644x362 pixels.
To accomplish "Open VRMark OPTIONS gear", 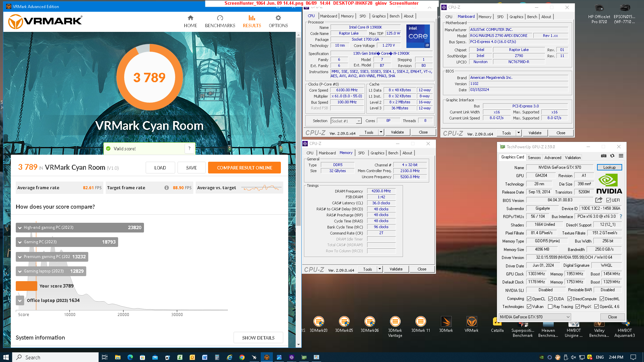I will coord(278,18).
